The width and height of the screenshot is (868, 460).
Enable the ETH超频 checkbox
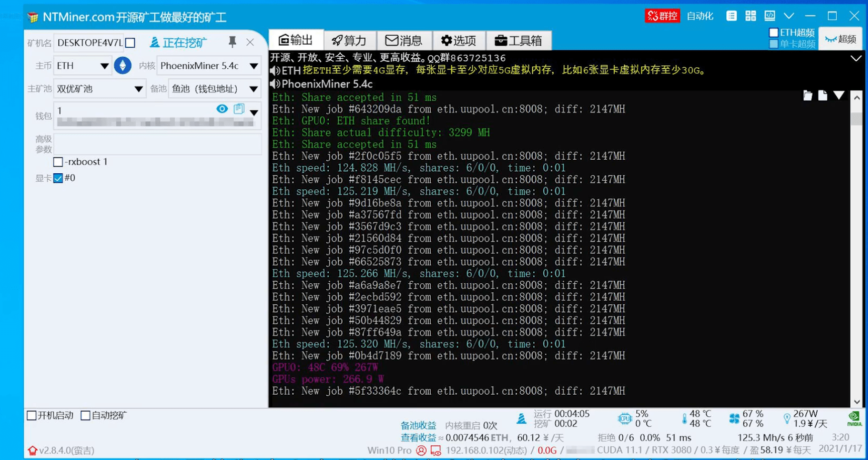tap(774, 33)
